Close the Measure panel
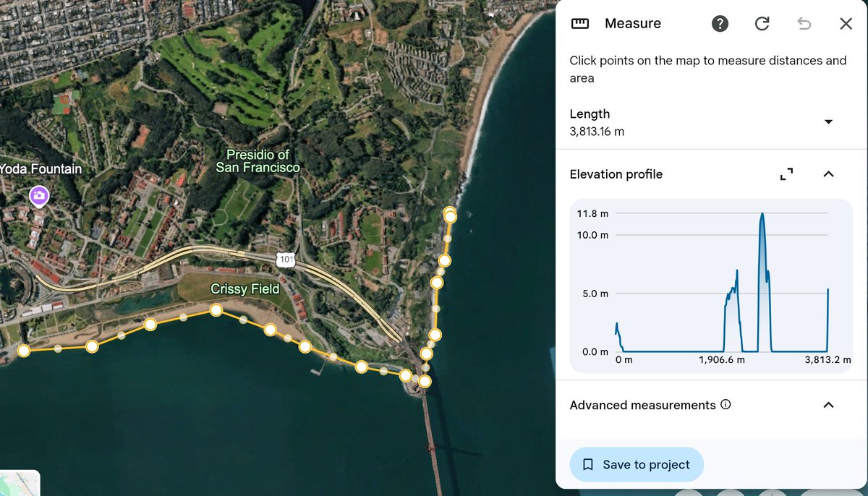 tap(846, 24)
